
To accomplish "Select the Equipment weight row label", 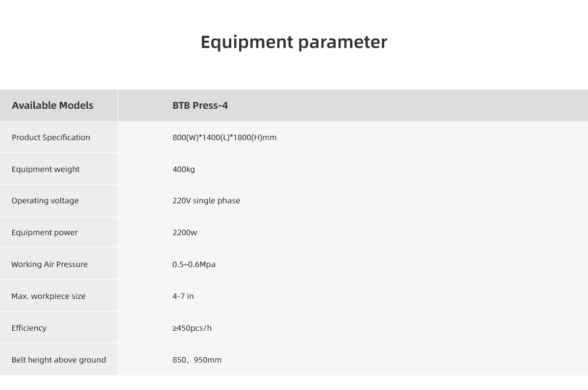I will coord(46,169).
